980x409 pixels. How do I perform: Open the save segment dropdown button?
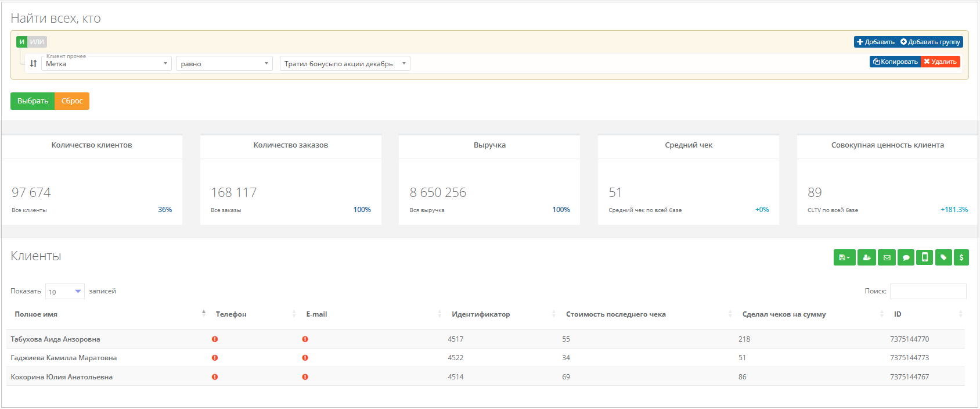pos(844,257)
